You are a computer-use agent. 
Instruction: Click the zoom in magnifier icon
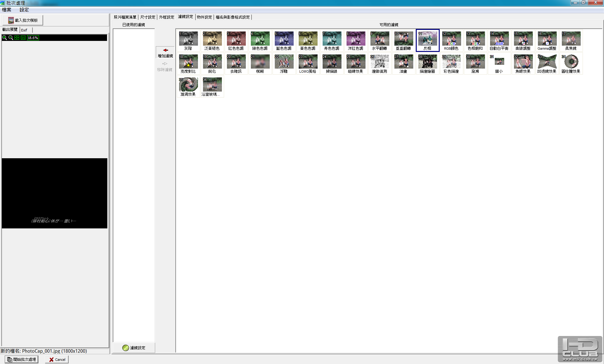[x=4, y=38]
